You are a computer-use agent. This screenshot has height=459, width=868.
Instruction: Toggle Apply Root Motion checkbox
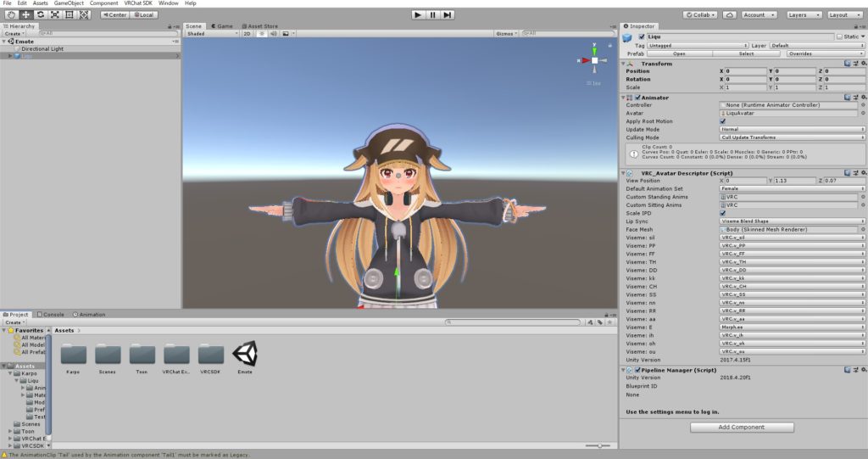click(x=722, y=120)
